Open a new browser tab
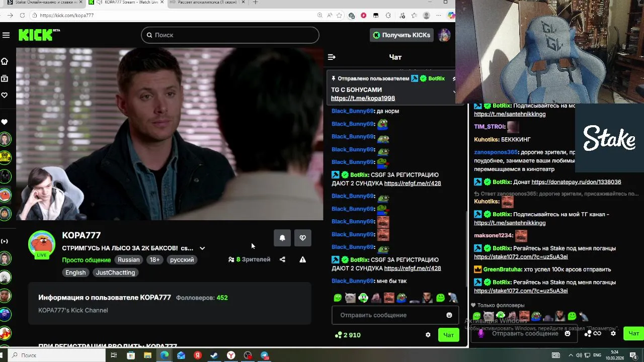The image size is (644, 362). 255,3
